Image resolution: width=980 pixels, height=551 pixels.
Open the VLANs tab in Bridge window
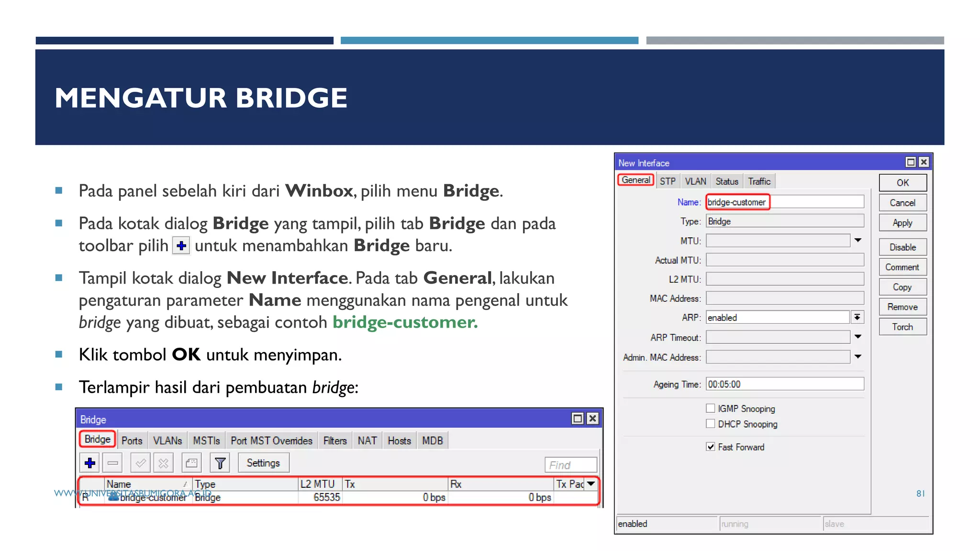pyautogui.click(x=167, y=441)
